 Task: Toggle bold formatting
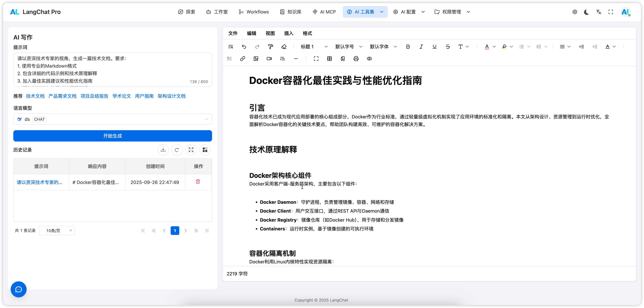[408, 47]
